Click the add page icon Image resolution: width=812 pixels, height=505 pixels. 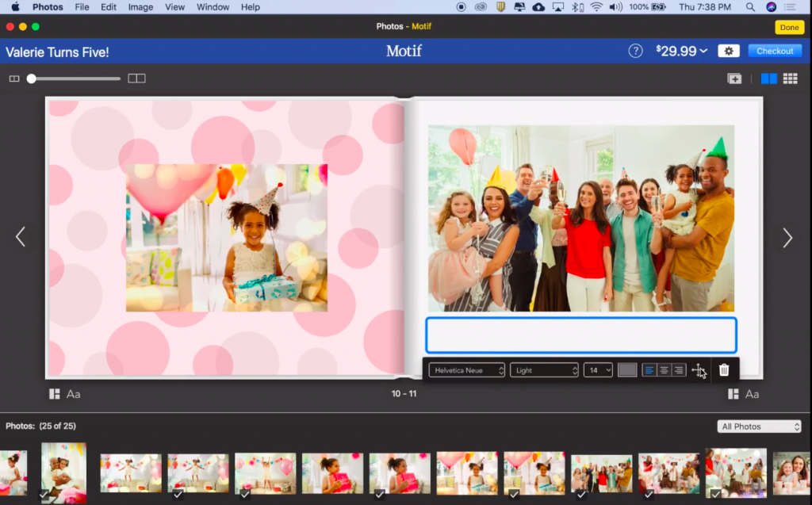734,78
